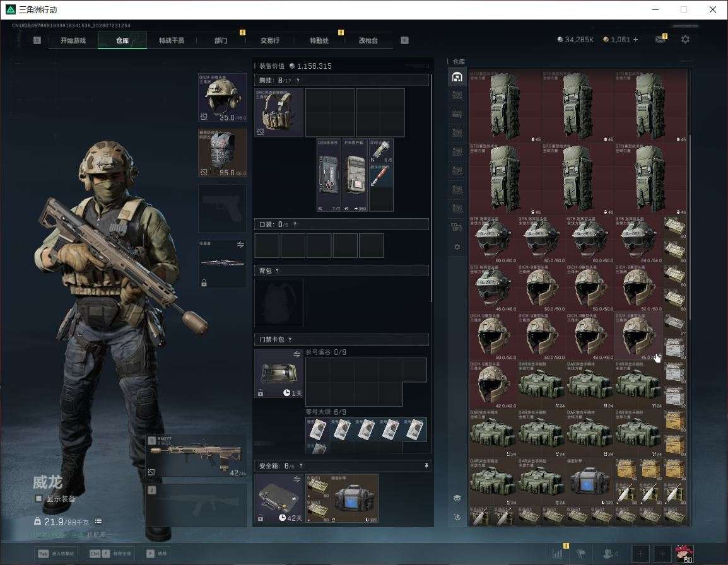Select the DICH helmet with 42.0/42.0 durability
Viewport: 728px width, 565px height.
[493, 385]
